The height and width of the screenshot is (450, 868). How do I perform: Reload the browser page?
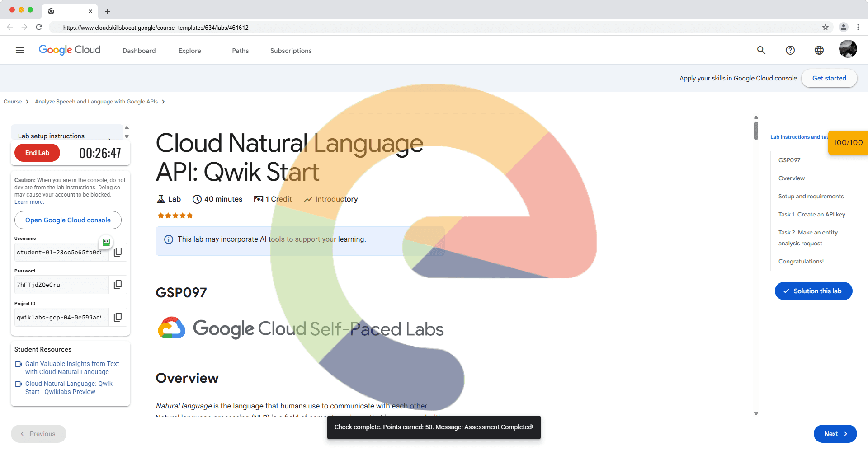click(39, 27)
